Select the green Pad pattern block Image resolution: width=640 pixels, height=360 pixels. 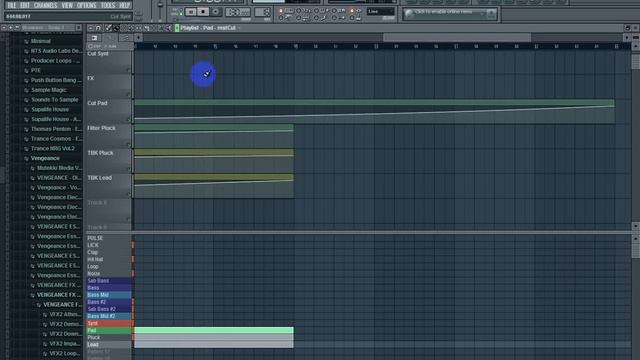click(214, 330)
